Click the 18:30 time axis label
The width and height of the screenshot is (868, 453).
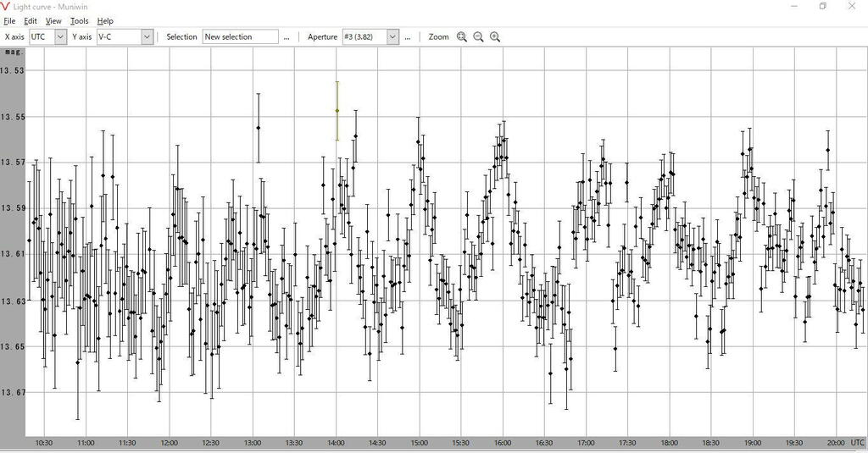coord(711,443)
